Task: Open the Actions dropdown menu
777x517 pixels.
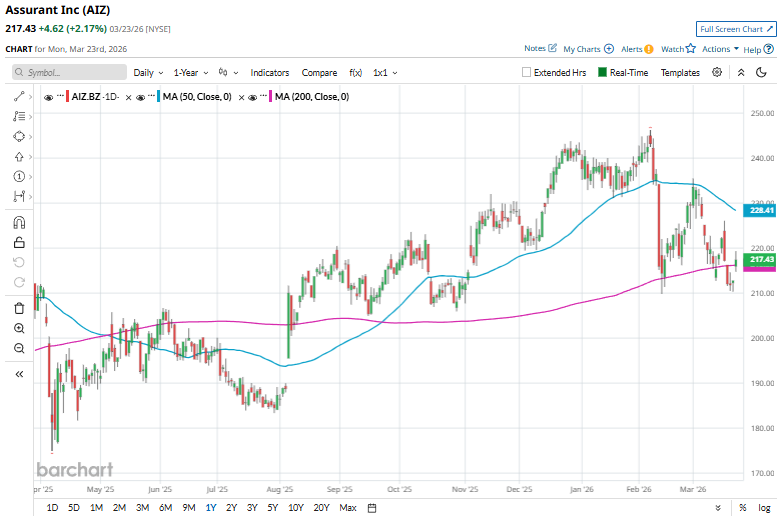Action: [x=720, y=49]
